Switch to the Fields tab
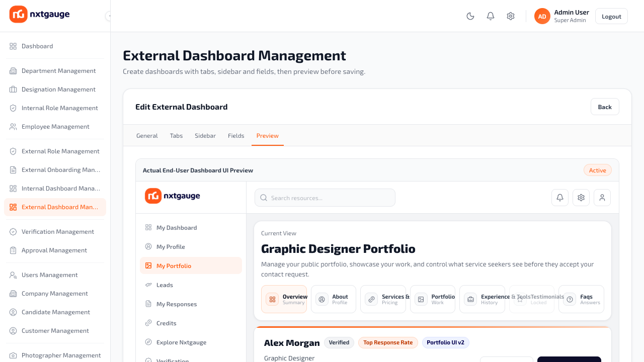Image resolution: width=644 pixels, height=362 pixels. [236, 136]
